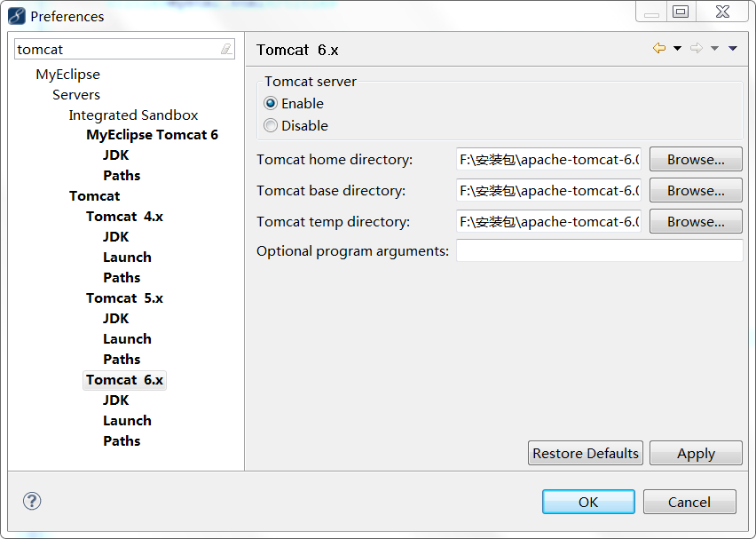Open the forward history dropdown arrow
Image resolution: width=756 pixels, height=539 pixels.
point(714,48)
